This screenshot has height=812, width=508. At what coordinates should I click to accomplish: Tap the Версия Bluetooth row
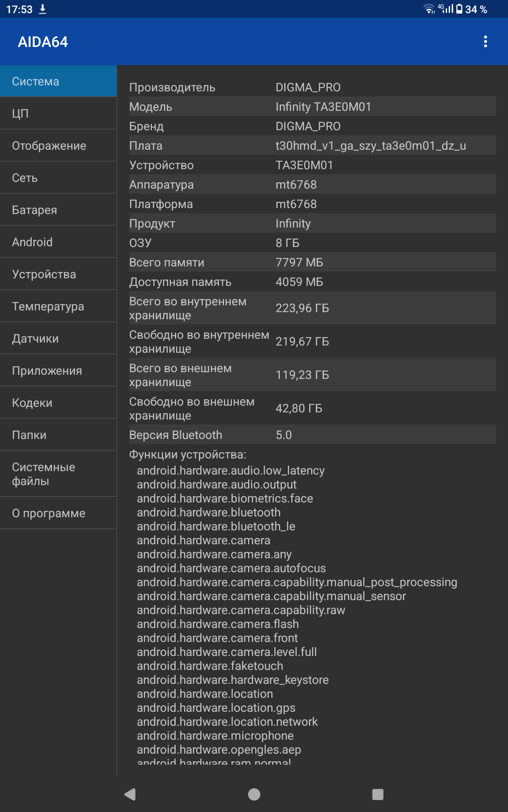coord(312,435)
